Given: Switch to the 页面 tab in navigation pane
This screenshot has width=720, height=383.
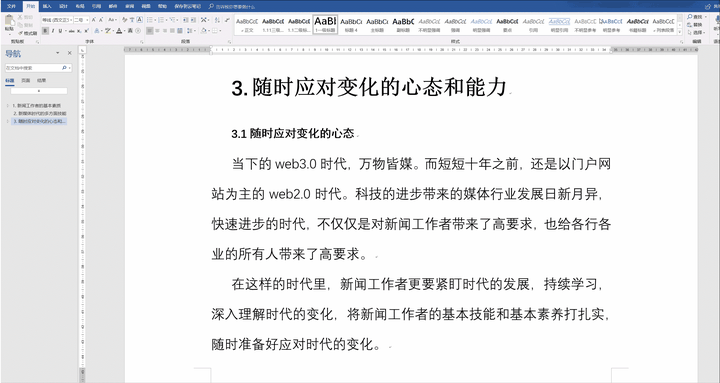Looking at the screenshot, I should 26,80.
